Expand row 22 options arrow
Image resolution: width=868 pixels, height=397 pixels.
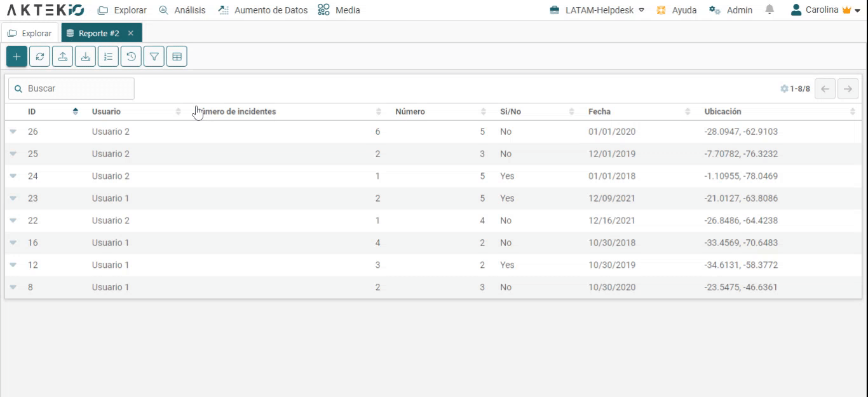click(13, 221)
